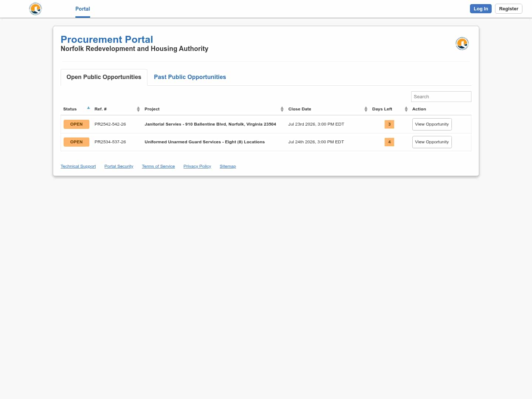The width and height of the screenshot is (532, 399).
Task: Click OPEN status badge for PR2542-542-26
Action: 76,124
